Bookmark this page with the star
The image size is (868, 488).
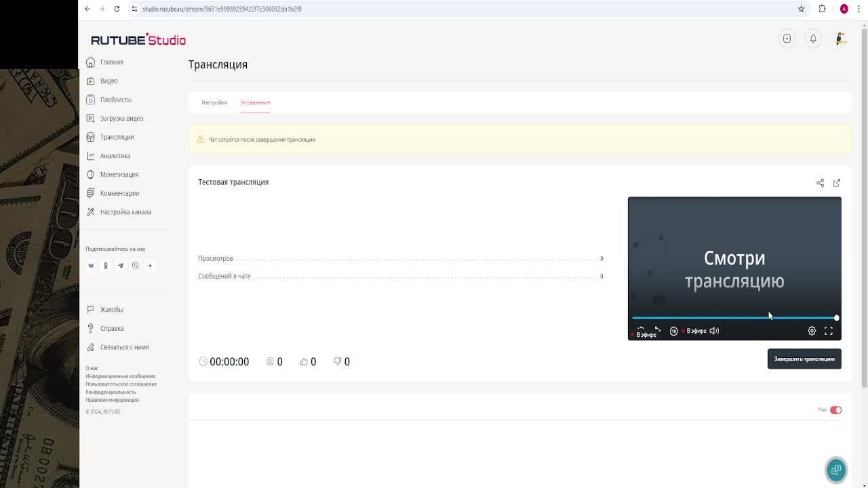coord(801,9)
